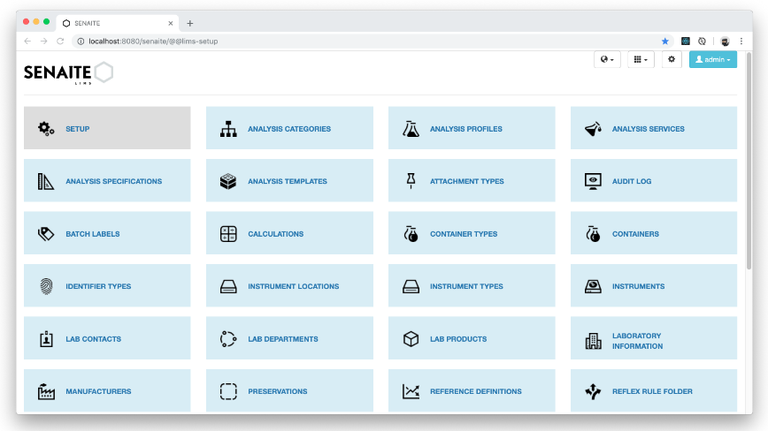Reload the page in the browser
Image resolution: width=768 pixels, height=431 pixels.
click(60, 41)
